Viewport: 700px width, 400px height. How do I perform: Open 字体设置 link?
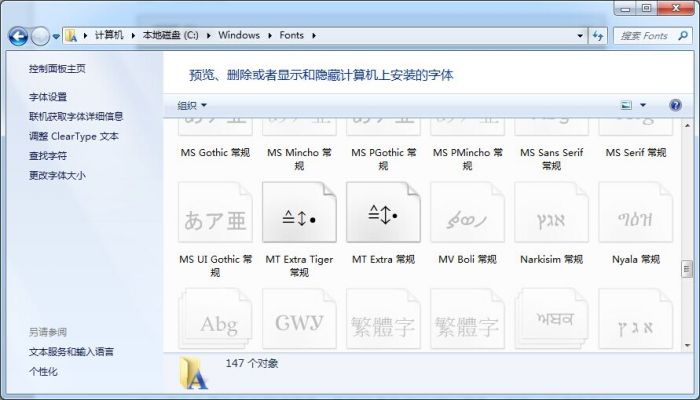click(48, 97)
